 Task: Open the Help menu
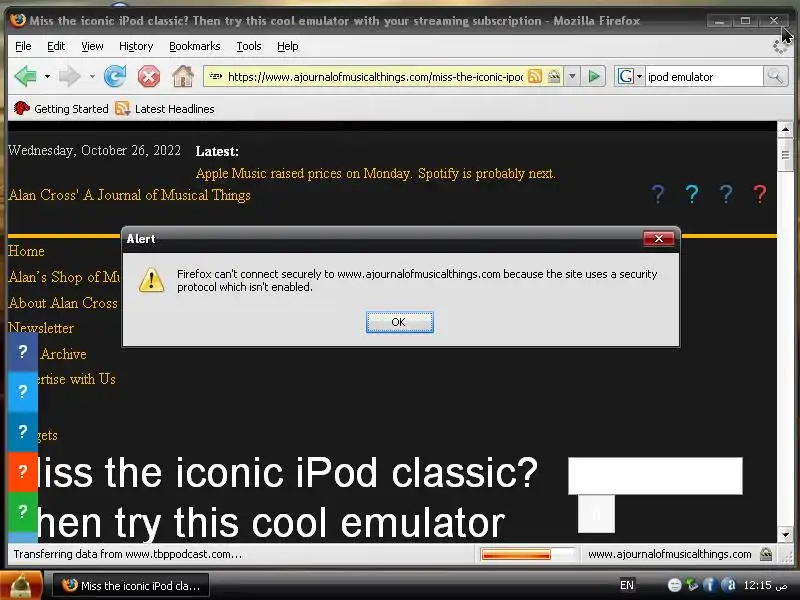click(x=287, y=46)
